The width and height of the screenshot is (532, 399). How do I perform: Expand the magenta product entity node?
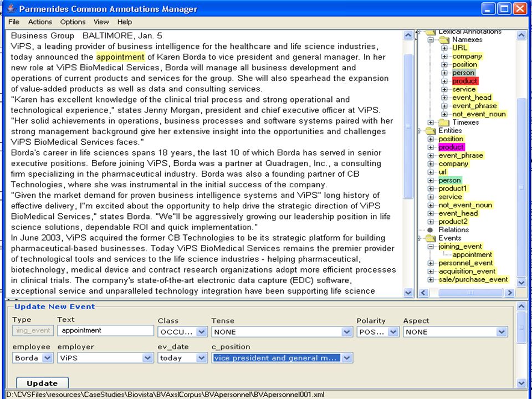pos(431,147)
